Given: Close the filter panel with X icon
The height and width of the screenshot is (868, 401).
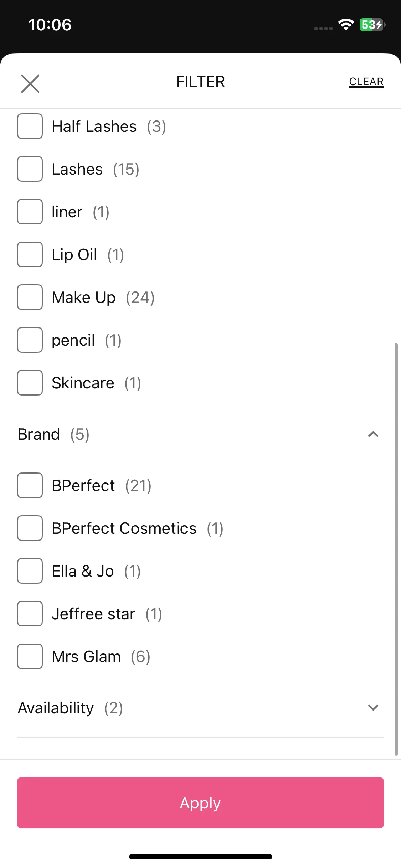Looking at the screenshot, I should click(x=30, y=83).
